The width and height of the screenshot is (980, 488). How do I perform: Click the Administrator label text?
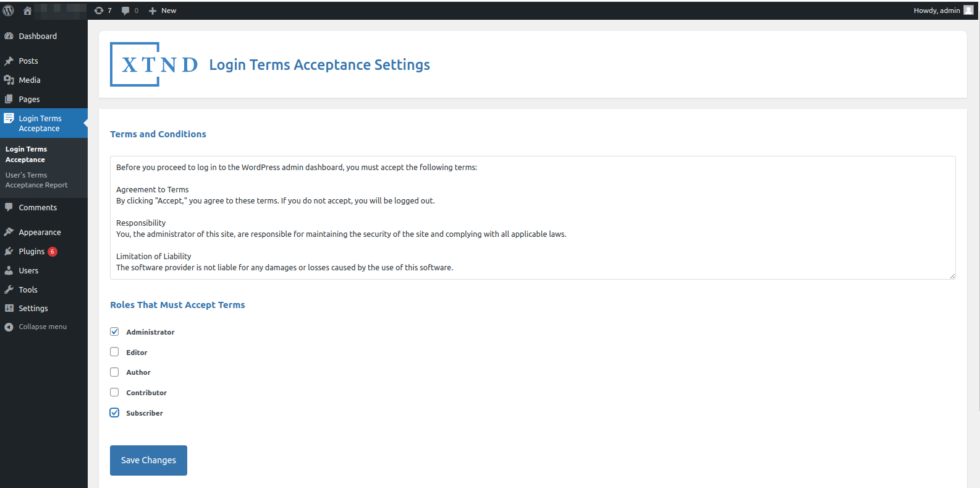150,332
